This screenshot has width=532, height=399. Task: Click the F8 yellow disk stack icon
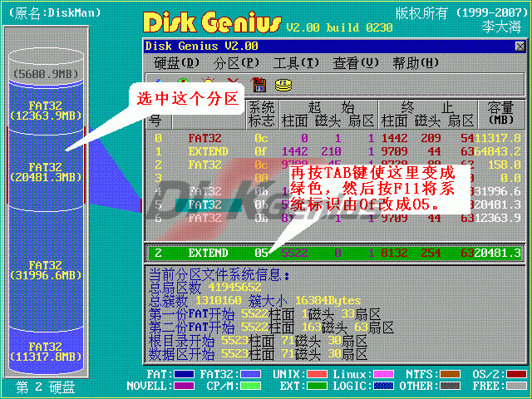[283, 85]
